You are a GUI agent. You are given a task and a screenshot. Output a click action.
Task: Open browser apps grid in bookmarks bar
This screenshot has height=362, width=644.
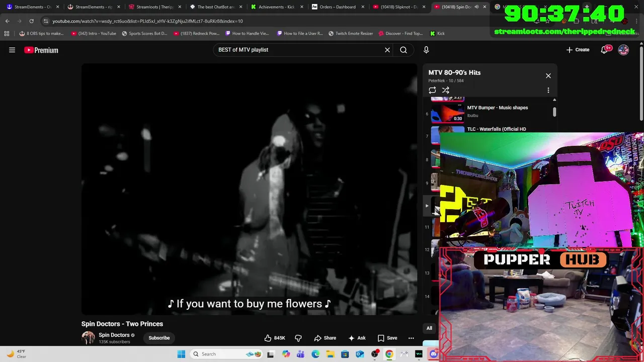(7, 34)
